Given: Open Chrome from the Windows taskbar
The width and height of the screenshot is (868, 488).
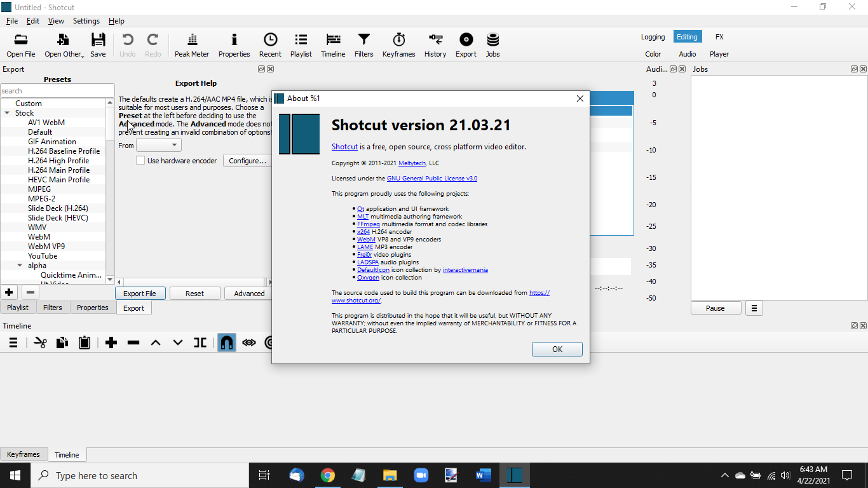Looking at the screenshot, I should tap(328, 475).
